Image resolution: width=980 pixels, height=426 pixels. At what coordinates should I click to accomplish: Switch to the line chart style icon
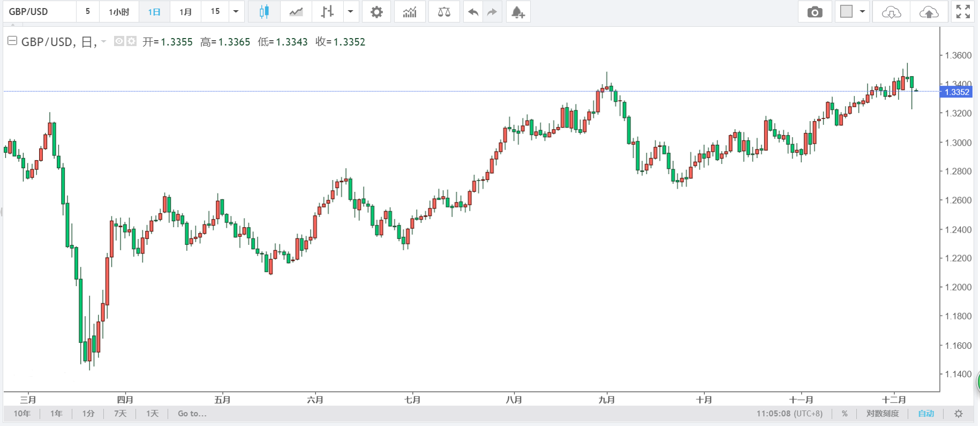point(296,12)
